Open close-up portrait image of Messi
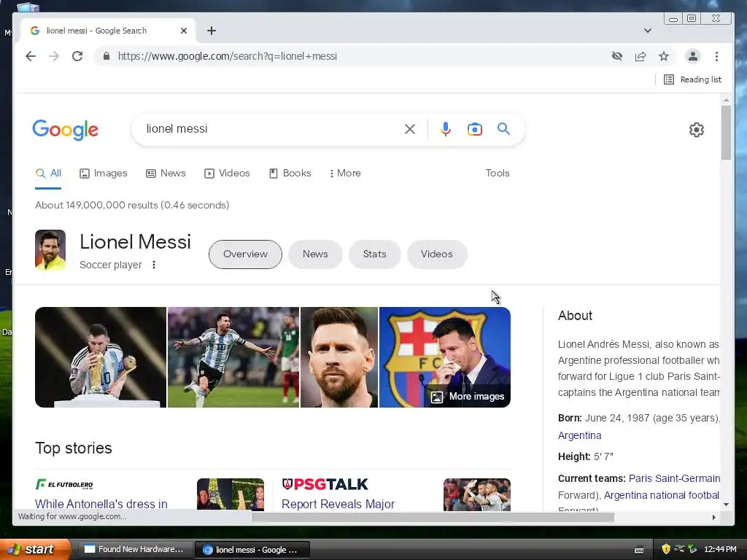 [x=339, y=357]
